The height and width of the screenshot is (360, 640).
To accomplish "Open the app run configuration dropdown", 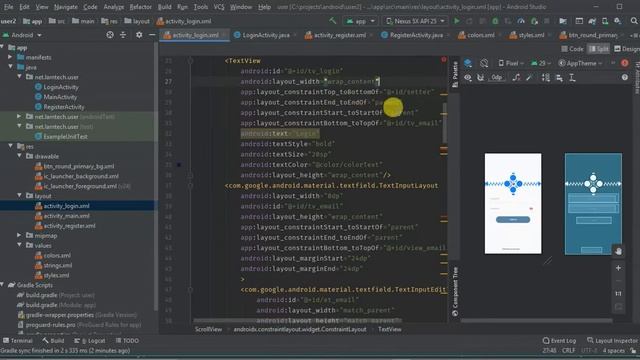I will pos(360,21).
